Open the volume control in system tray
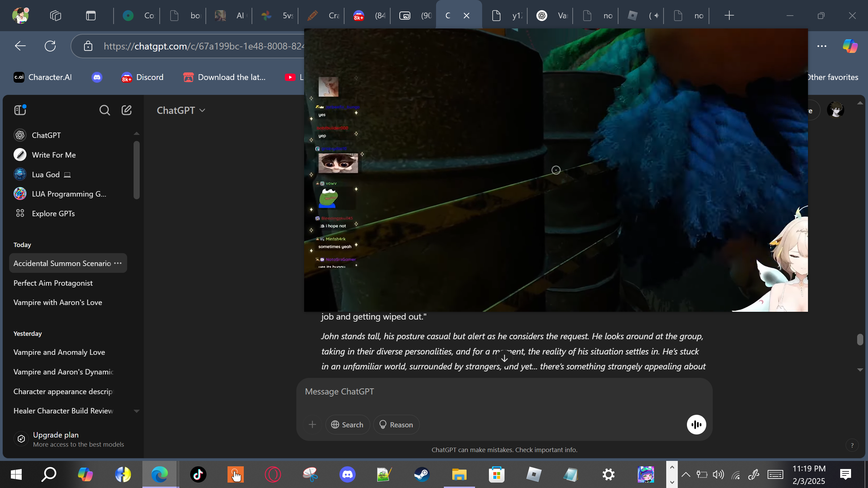868x488 pixels. coord(718,474)
